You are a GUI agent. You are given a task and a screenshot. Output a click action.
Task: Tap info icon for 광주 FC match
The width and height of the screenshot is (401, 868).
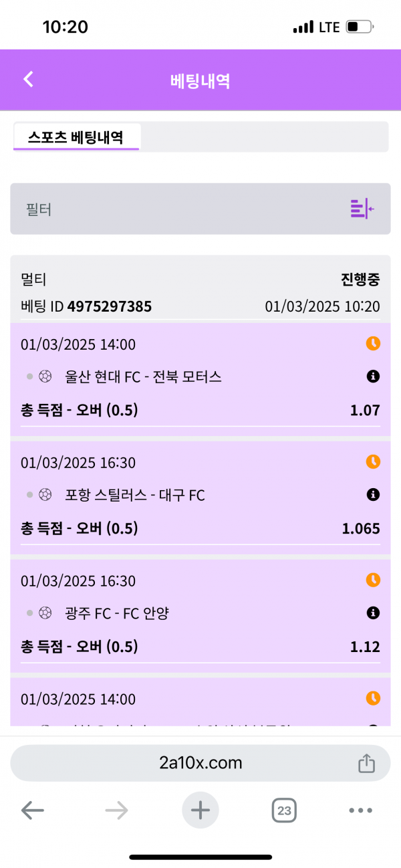coord(373,613)
